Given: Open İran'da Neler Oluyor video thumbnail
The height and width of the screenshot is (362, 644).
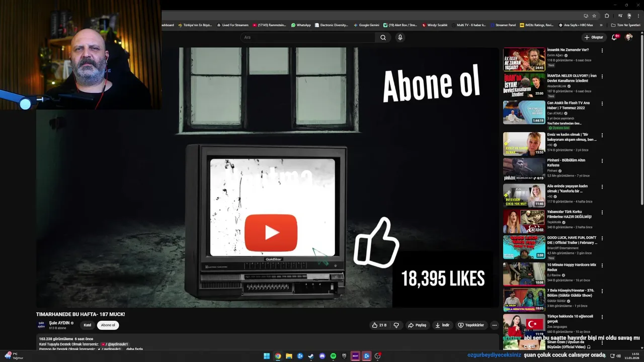Looking at the screenshot, I should point(524,85).
